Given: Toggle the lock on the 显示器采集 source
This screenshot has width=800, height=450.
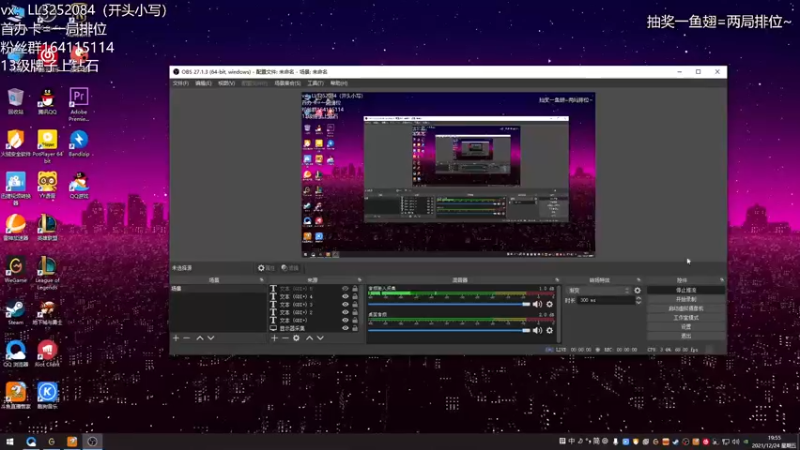Looking at the screenshot, I should click(355, 328).
